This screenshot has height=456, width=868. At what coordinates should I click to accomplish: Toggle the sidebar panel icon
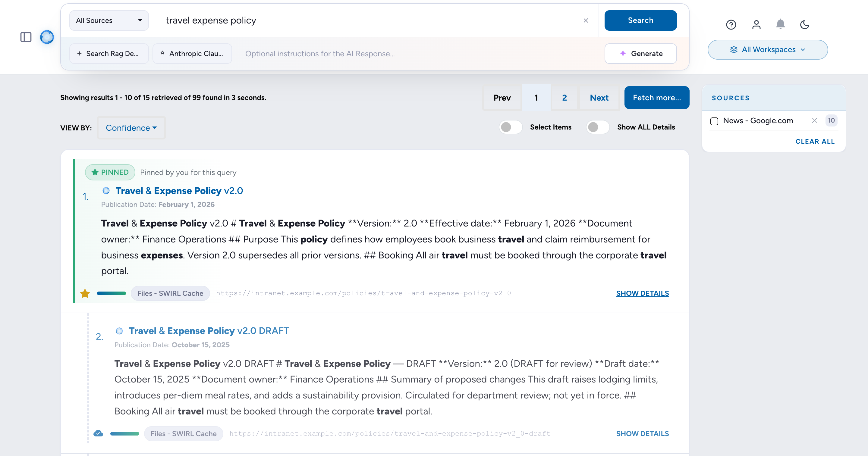click(x=26, y=37)
